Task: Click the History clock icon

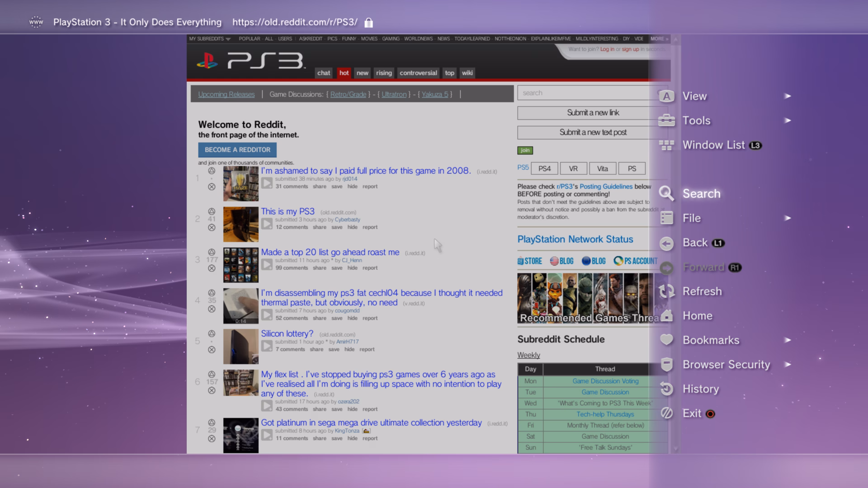Action: click(666, 389)
